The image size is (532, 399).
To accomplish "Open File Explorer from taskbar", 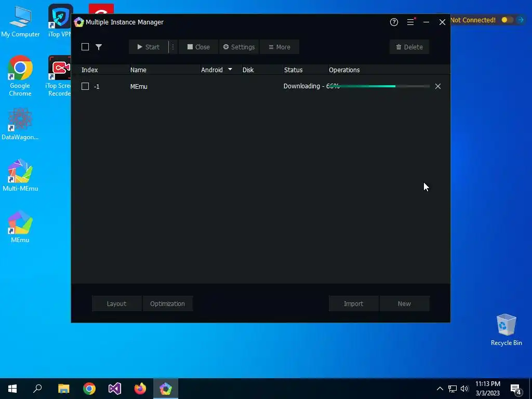I will 64,389.
